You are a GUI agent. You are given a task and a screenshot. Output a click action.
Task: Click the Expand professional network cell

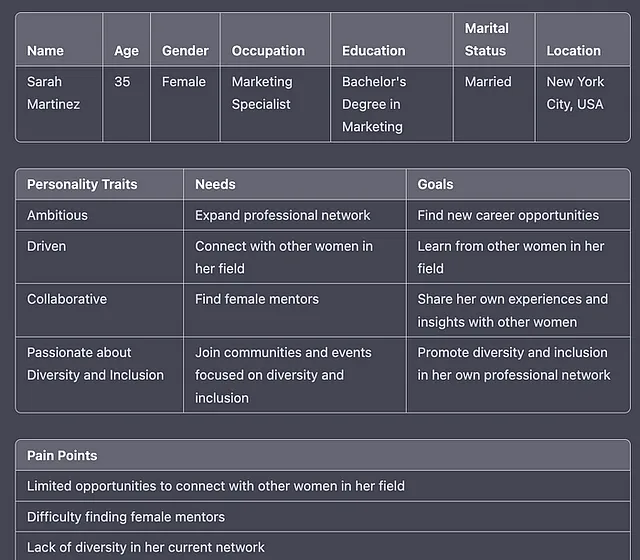tap(295, 215)
